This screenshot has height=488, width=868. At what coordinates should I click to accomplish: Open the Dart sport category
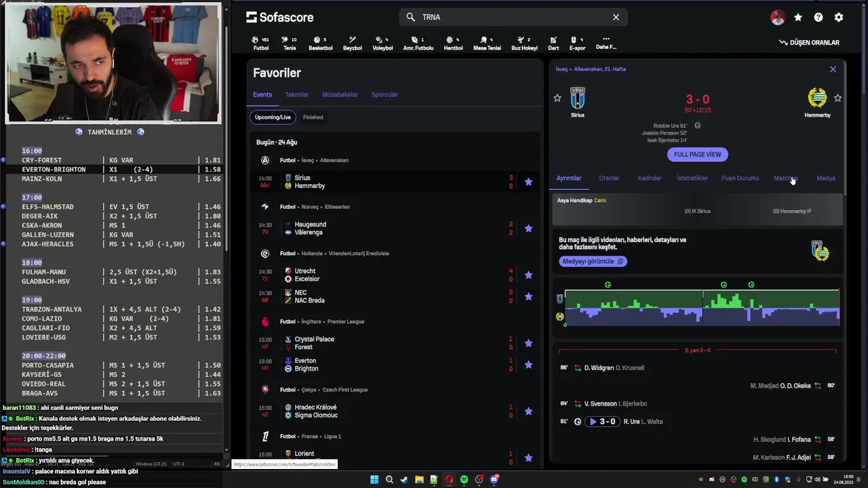coord(553,43)
